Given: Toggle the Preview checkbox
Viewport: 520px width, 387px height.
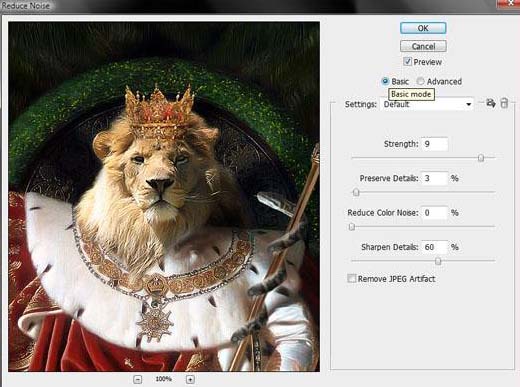Looking at the screenshot, I should coord(407,61).
